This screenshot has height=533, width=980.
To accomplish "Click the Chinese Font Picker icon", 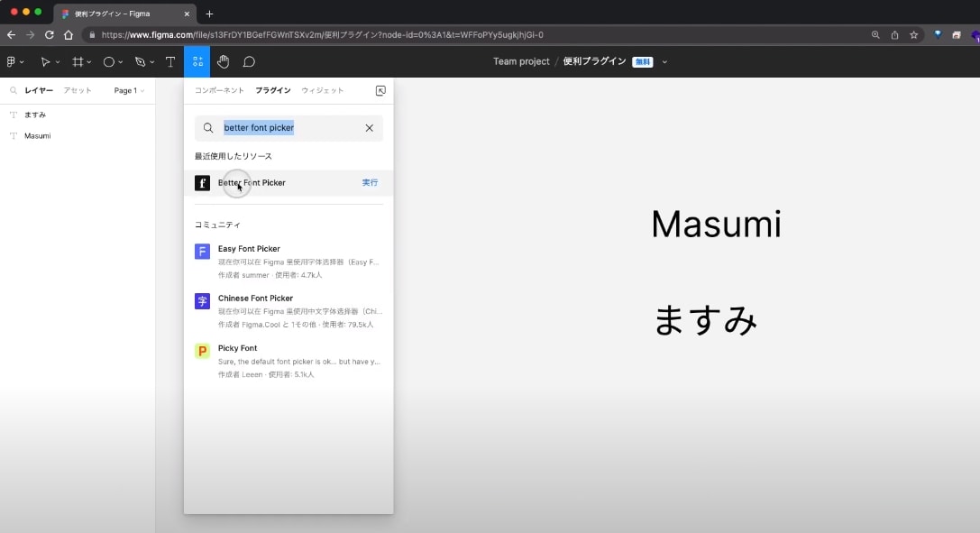I will (203, 301).
